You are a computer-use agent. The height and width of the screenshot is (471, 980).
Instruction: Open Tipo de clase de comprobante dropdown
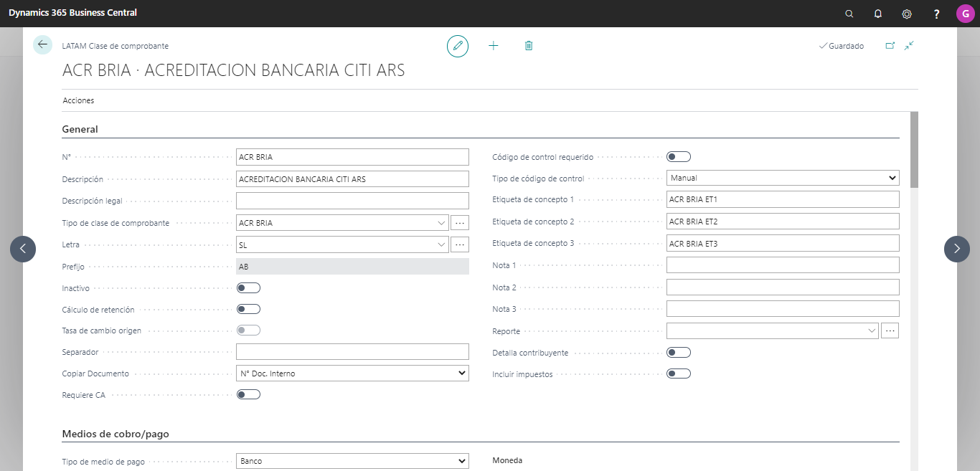[x=441, y=223]
